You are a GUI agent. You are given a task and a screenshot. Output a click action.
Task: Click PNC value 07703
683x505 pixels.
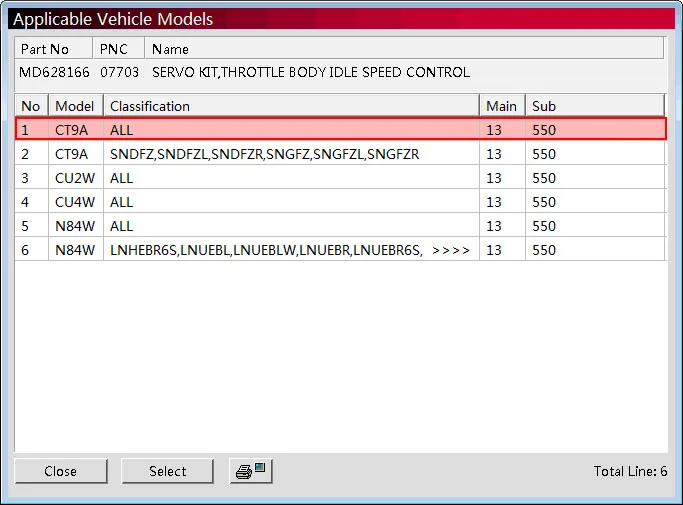click(119, 72)
